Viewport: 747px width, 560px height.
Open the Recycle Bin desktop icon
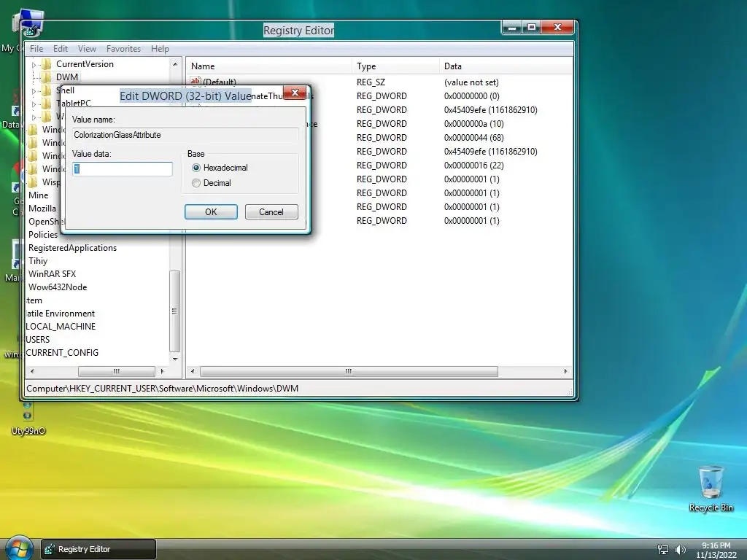coord(711,488)
